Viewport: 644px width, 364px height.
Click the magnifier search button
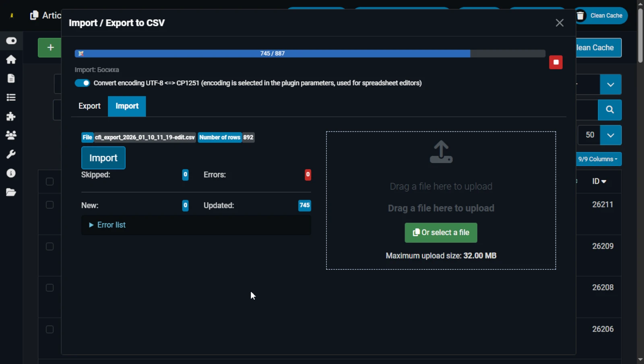[x=609, y=110]
